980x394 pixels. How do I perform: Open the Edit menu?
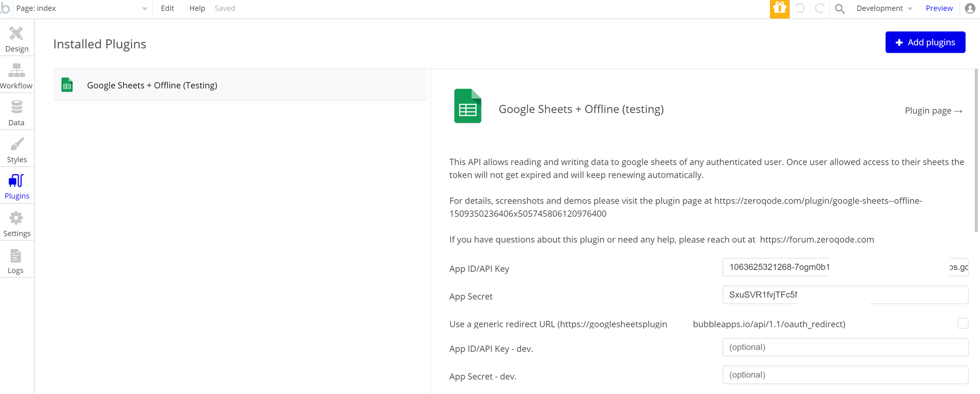pos(167,8)
